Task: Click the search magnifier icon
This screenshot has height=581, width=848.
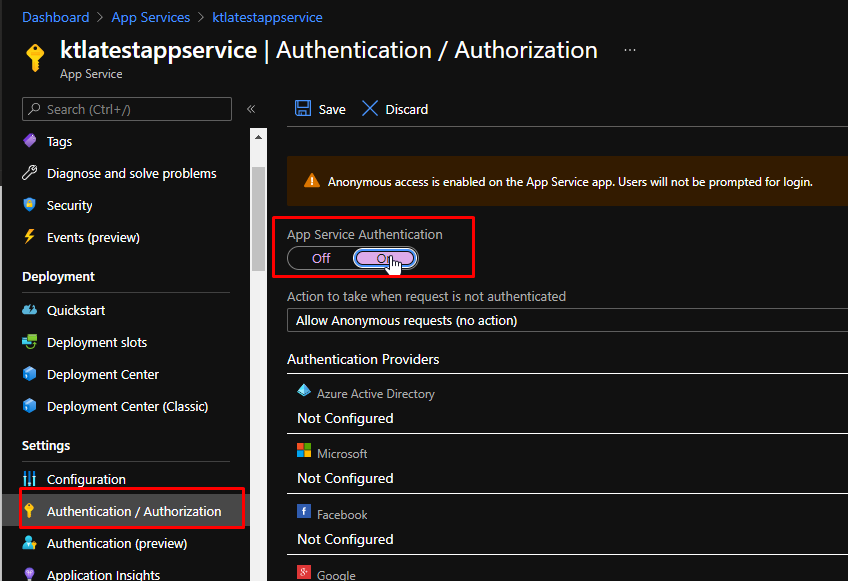Action: (34, 109)
